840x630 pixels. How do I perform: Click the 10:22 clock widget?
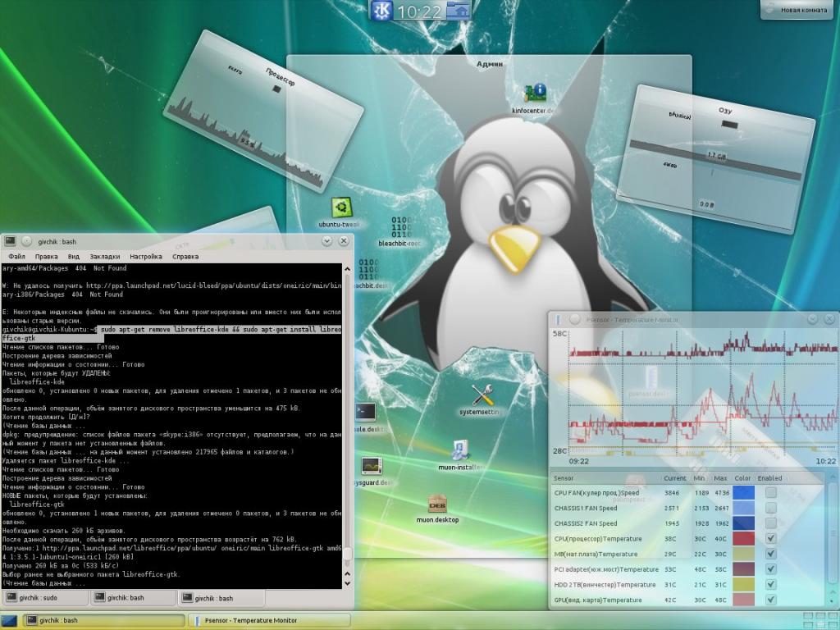[419, 11]
